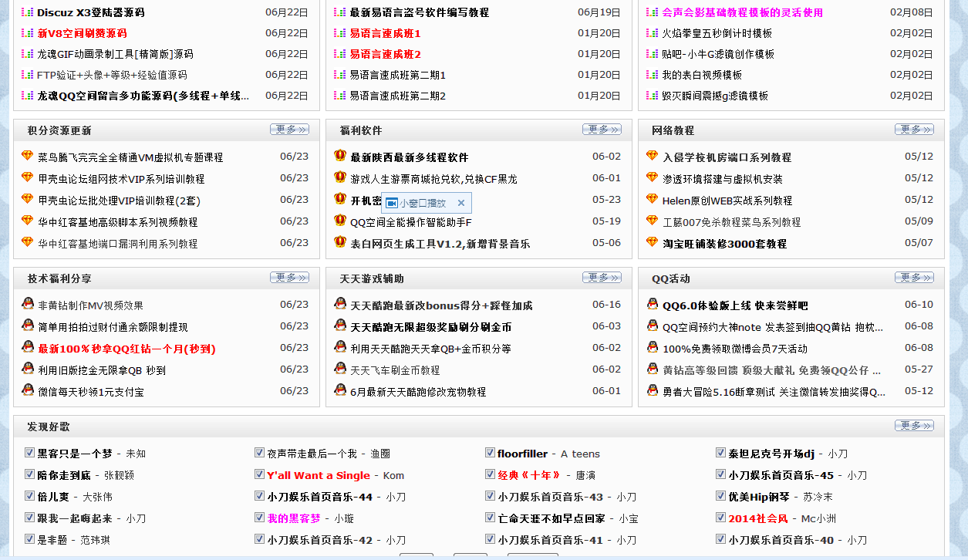Click the bars icon beside Discuz X3登陆器源码
Viewport: 968px width, 560px height.
(28, 12)
